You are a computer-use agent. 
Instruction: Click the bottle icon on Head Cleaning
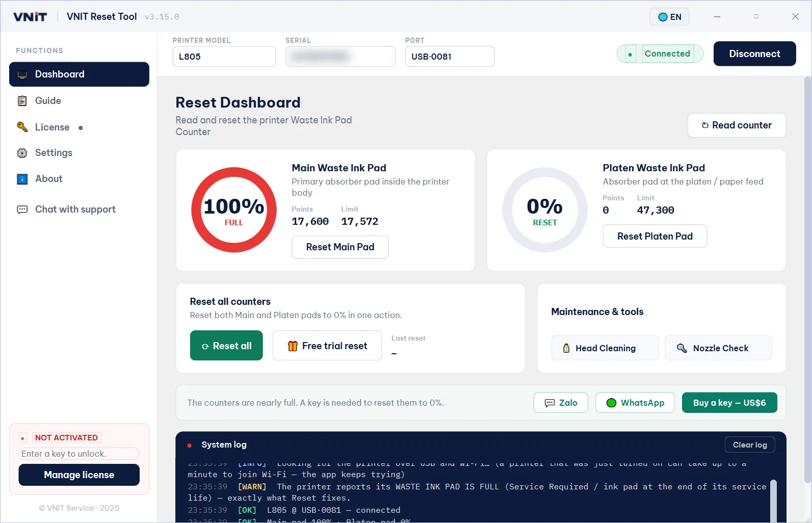pos(566,348)
